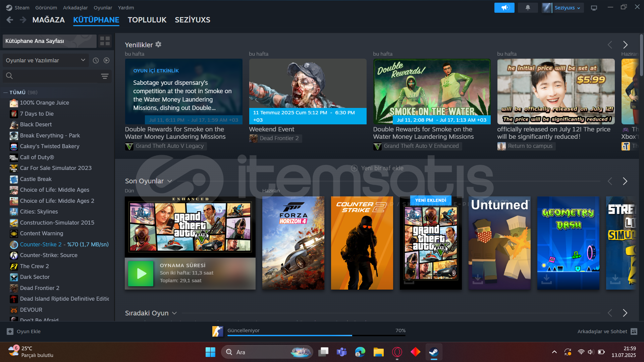Click the Oyun Ekle plus icon
This screenshot has height=362, width=644.
[10, 331]
